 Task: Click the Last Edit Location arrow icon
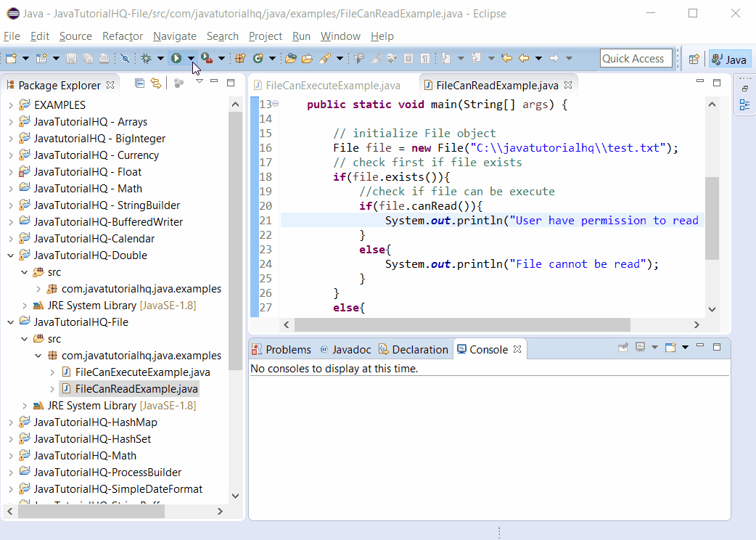pyautogui.click(x=506, y=59)
